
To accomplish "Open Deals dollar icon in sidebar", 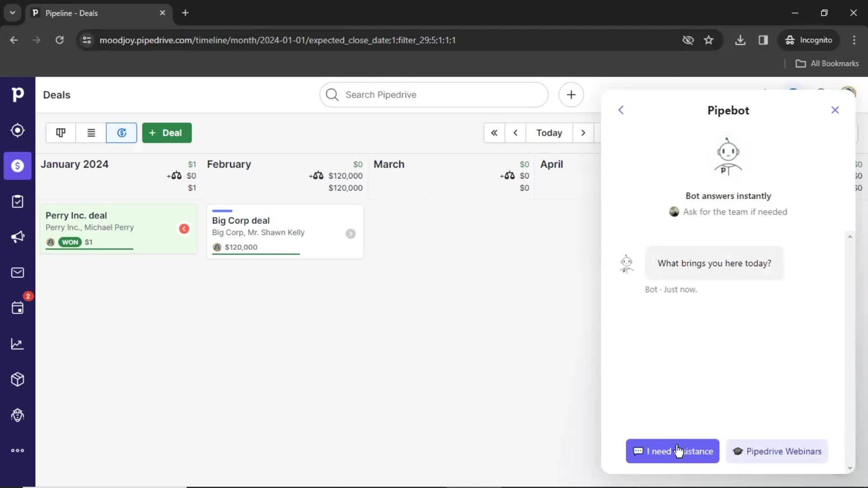I will 17,166.
